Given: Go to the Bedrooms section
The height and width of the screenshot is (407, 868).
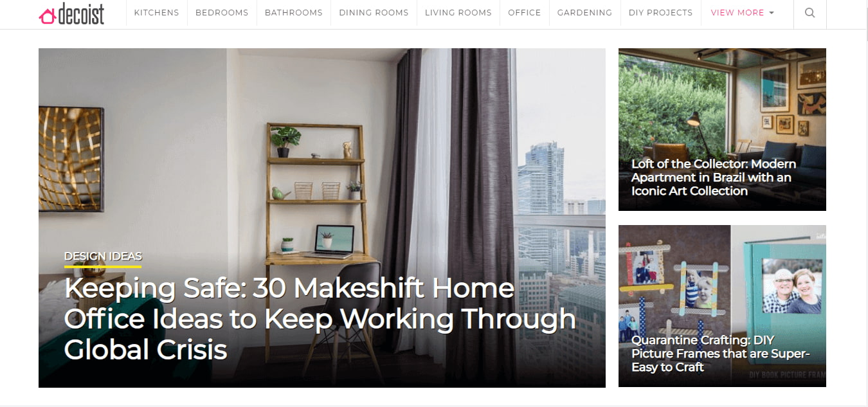Looking at the screenshot, I should click(x=222, y=13).
